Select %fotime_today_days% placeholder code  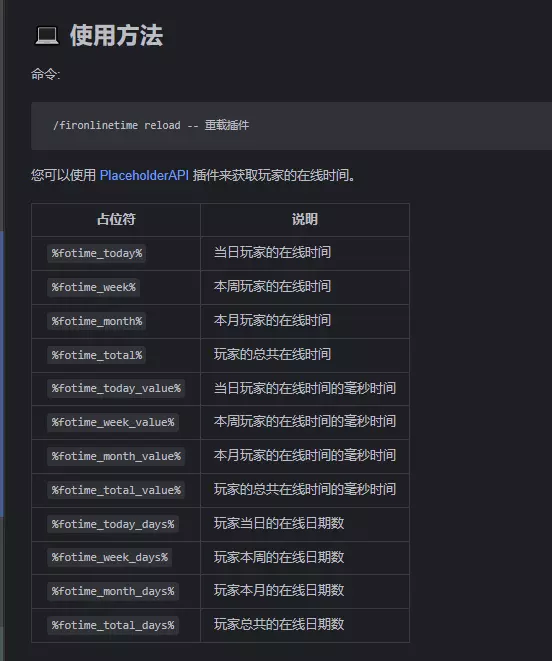pyautogui.click(x=113, y=524)
